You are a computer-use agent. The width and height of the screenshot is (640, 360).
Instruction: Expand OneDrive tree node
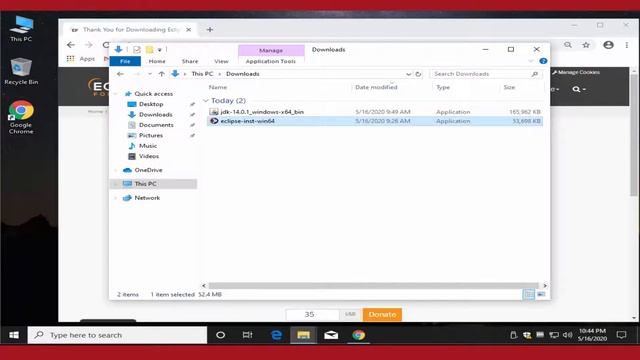click(116, 170)
